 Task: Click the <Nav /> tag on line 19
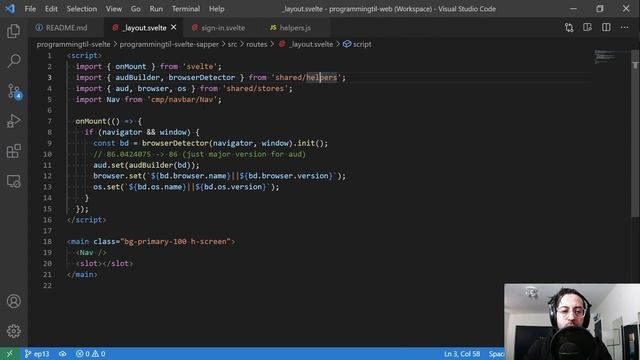(91, 253)
